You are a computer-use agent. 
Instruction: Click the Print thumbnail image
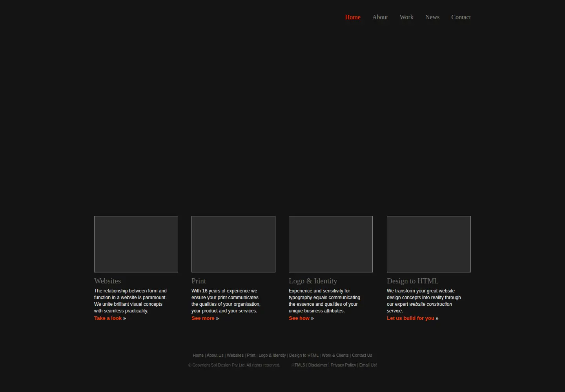coord(233,244)
